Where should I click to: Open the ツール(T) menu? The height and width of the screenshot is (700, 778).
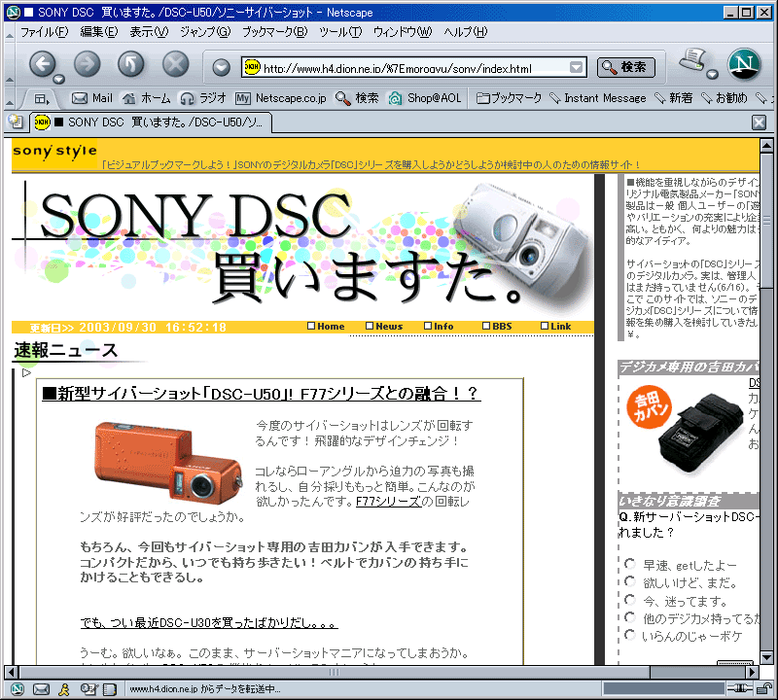pos(340,32)
